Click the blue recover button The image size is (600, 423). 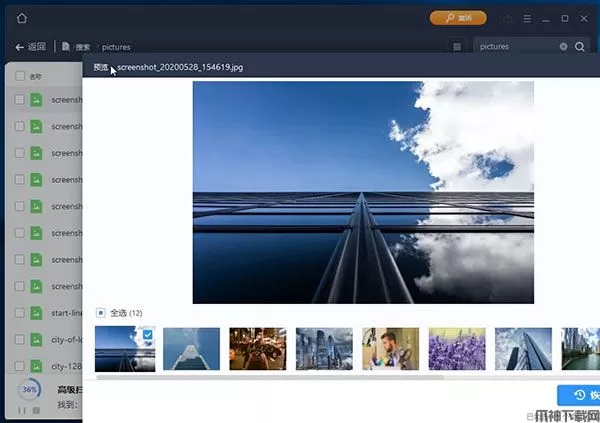(x=579, y=395)
